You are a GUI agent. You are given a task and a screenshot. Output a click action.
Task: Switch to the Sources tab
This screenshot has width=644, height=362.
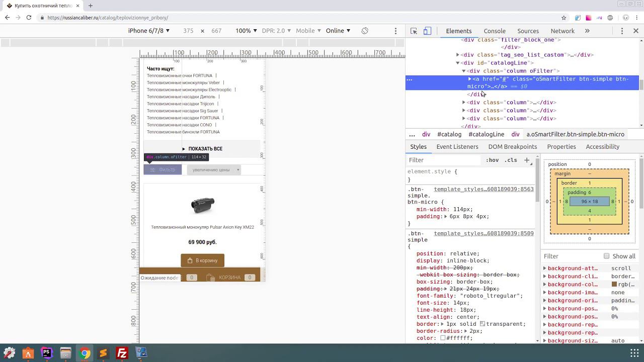(x=528, y=31)
